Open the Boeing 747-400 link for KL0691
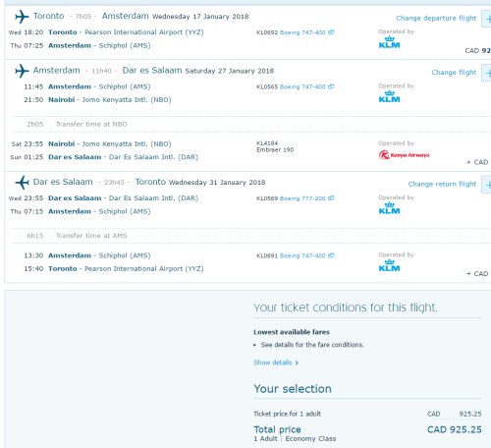 coord(302,255)
